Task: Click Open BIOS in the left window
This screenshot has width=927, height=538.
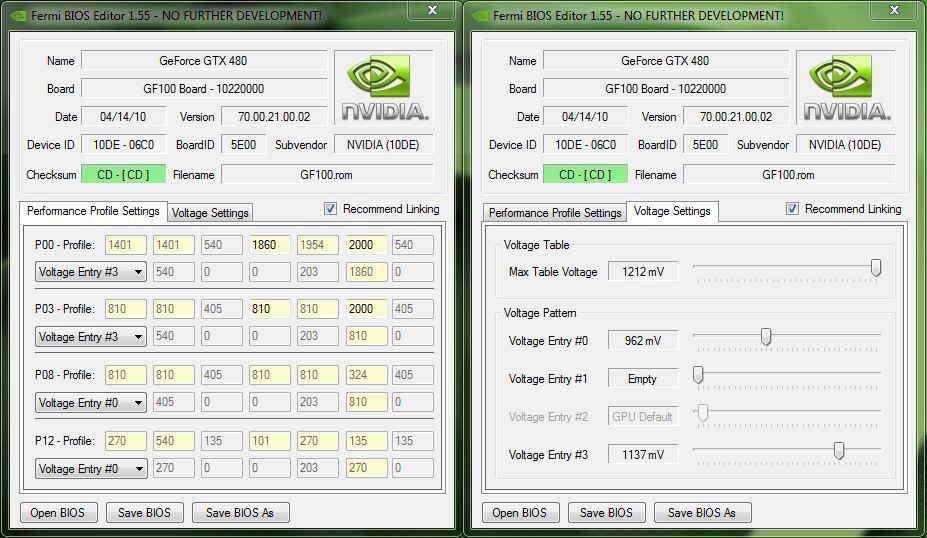Action: pos(57,513)
